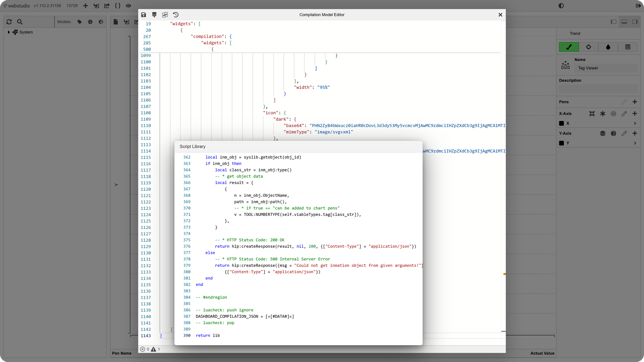Toggle the left sidebar panel layout
Viewport: 644px width, 362px height.
click(613, 22)
